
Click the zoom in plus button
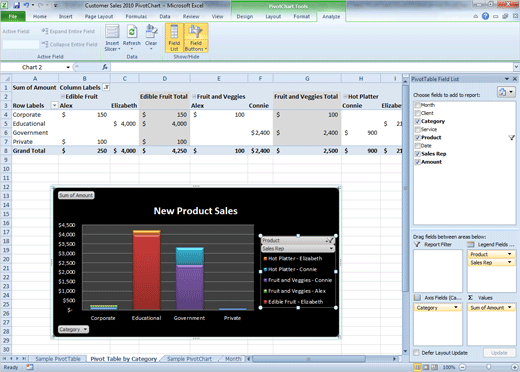point(515,367)
